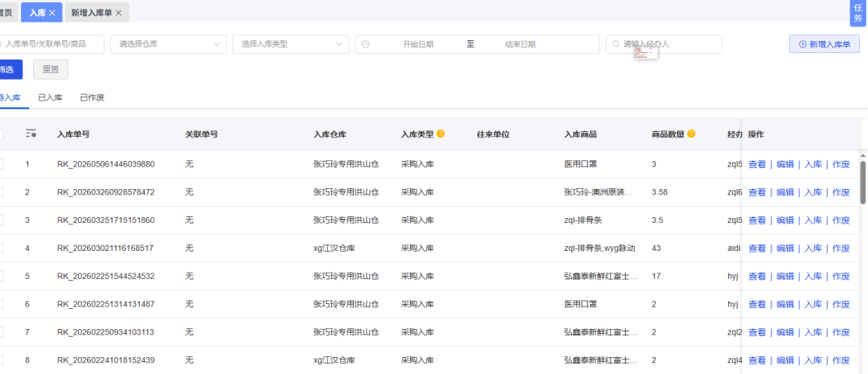Click the 入库仓库 column header
This screenshot has height=374, width=868.
[x=330, y=134]
